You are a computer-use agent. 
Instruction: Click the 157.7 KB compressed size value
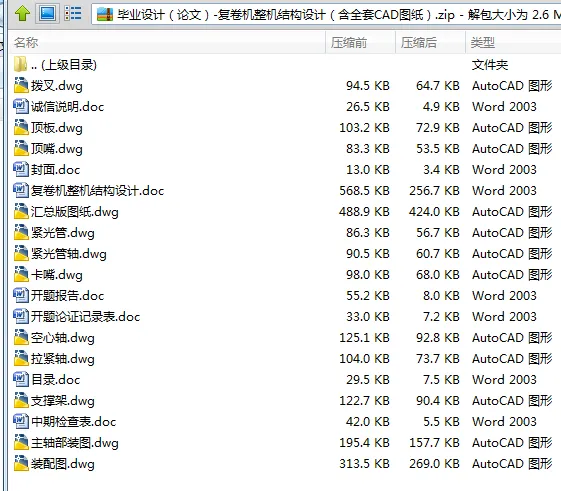[x=434, y=443]
